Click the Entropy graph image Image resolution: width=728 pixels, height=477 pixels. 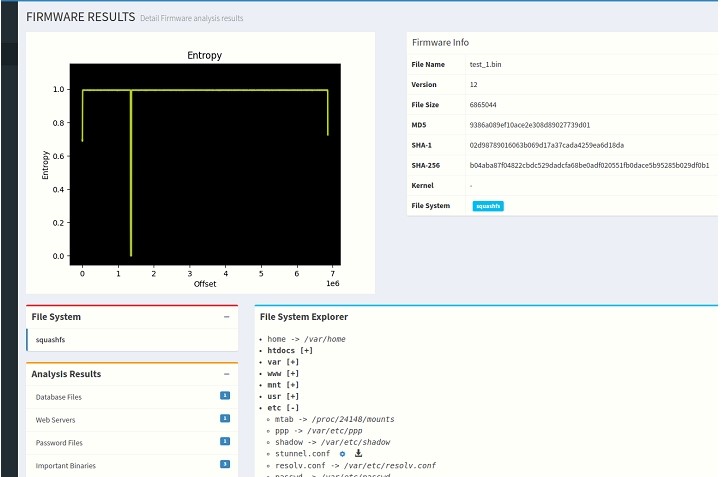click(200, 163)
